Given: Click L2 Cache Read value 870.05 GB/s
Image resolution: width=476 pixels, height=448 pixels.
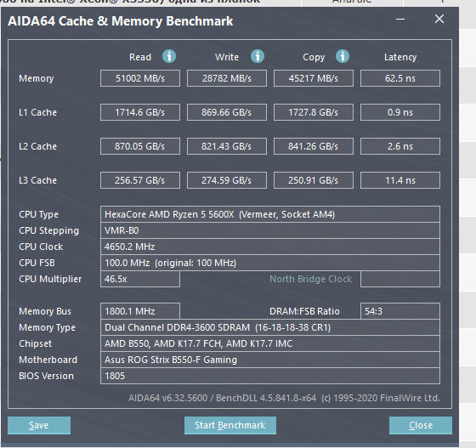Looking at the screenshot, I should [140, 146].
